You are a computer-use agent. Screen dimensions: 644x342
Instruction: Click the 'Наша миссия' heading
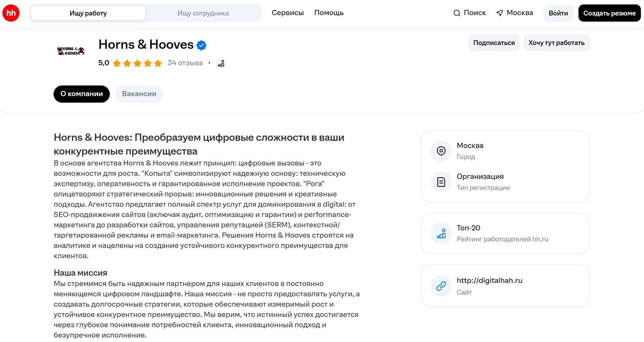click(80, 273)
